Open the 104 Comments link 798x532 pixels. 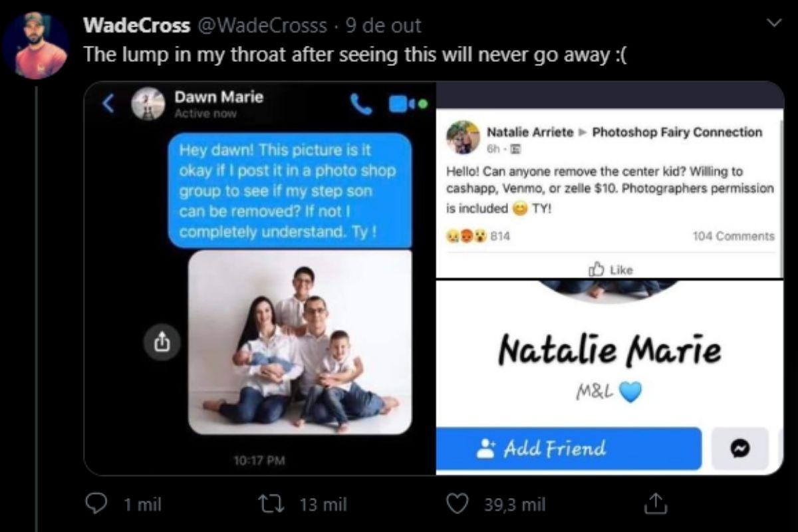pyautogui.click(x=733, y=236)
